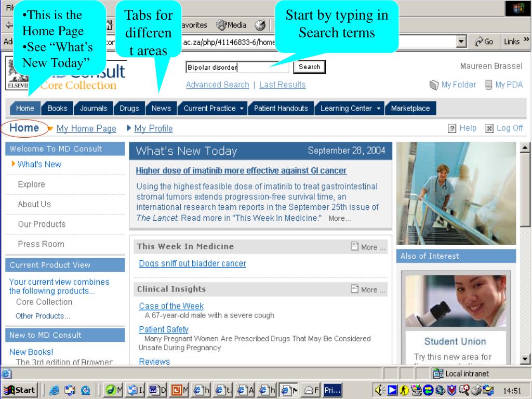The height and width of the screenshot is (399, 532).
Task: Click the page scrollbar up arrow
Action: pos(525,147)
